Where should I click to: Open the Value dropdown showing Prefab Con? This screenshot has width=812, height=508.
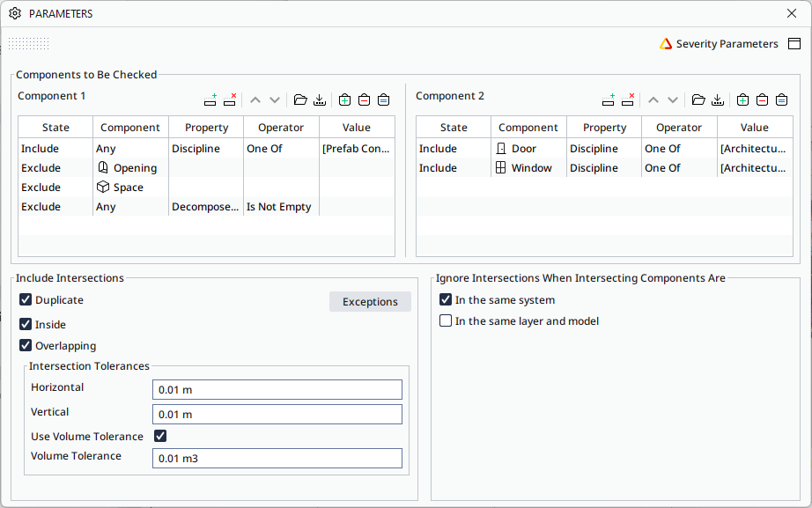tap(357, 148)
